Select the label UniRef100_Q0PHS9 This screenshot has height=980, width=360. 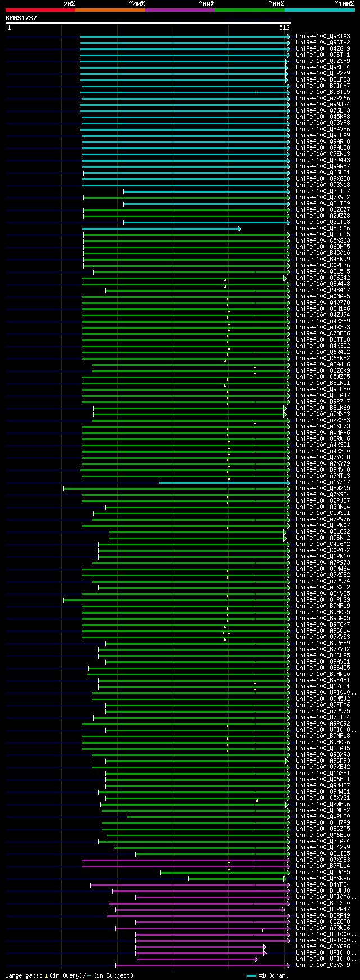pos(323,600)
